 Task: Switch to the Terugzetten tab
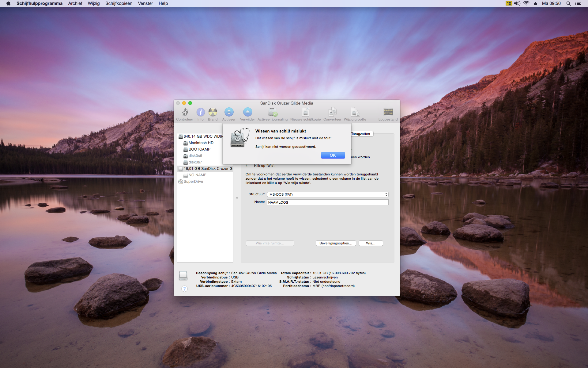coord(361,134)
